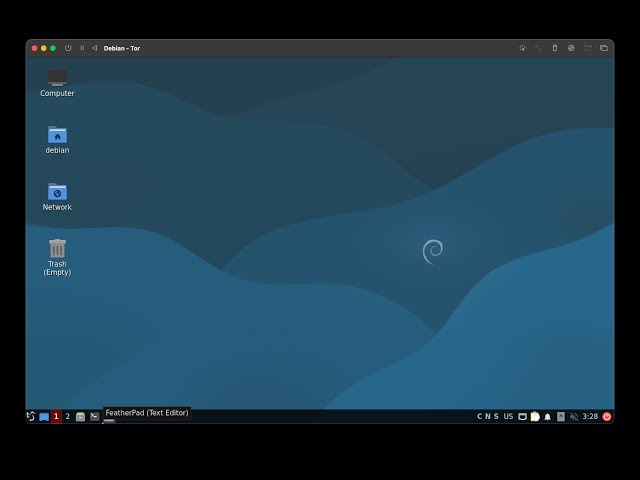Open the USB devices icon in VM toolbar
640x480 pixels.
coord(555,48)
